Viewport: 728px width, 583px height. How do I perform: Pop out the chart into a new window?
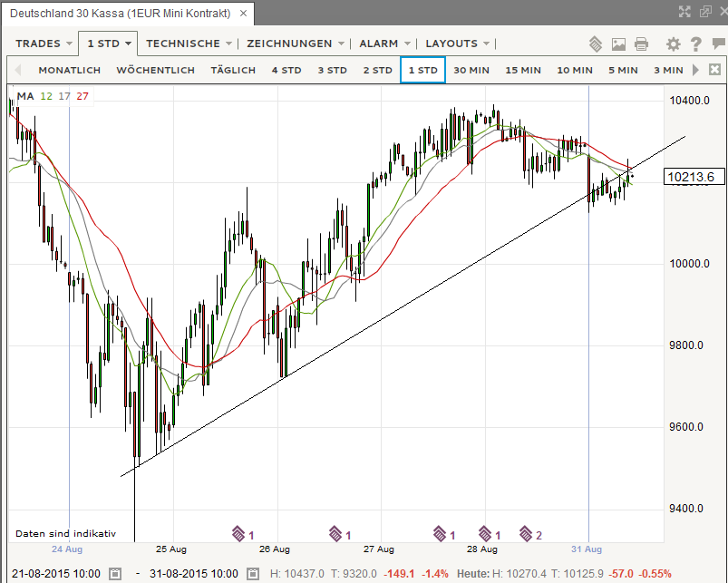click(x=705, y=11)
